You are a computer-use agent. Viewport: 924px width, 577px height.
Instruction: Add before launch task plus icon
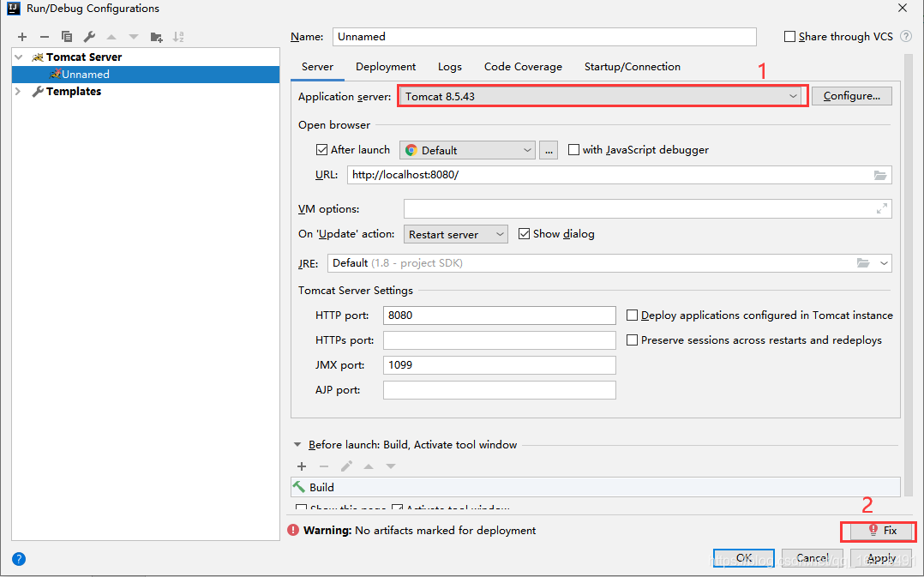[302, 466]
